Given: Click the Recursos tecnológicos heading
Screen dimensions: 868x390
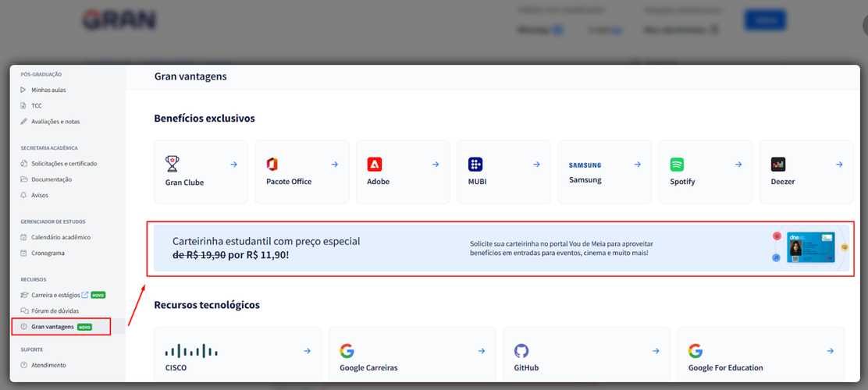Looking at the screenshot, I should tap(207, 305).
